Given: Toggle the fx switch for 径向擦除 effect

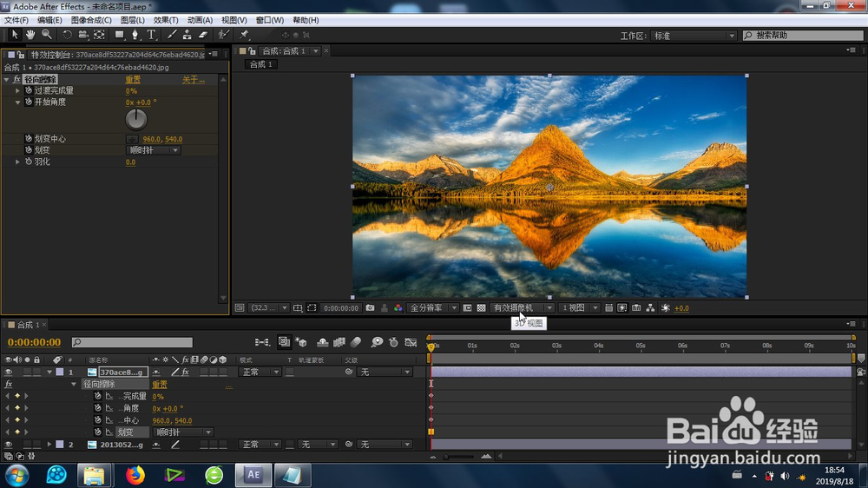Looking at the screenshot, I should click(16, 79).
